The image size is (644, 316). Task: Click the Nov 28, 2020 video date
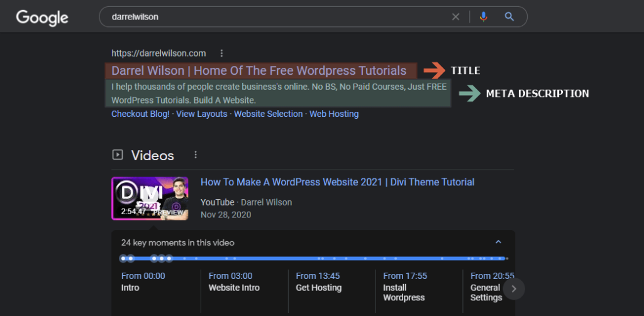[226, 215]
